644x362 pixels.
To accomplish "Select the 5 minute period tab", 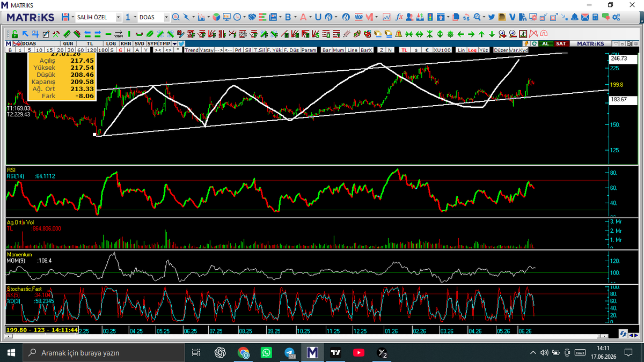I will [29, 50].
